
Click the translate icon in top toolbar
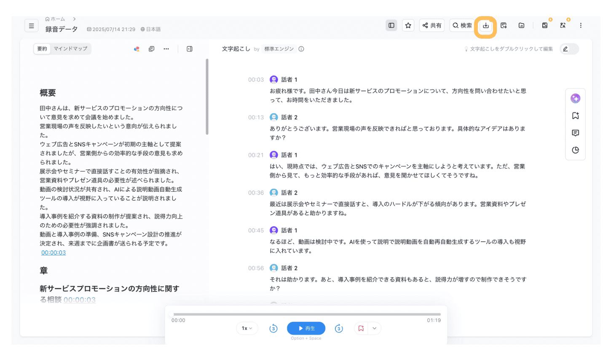tap(563, 25)
